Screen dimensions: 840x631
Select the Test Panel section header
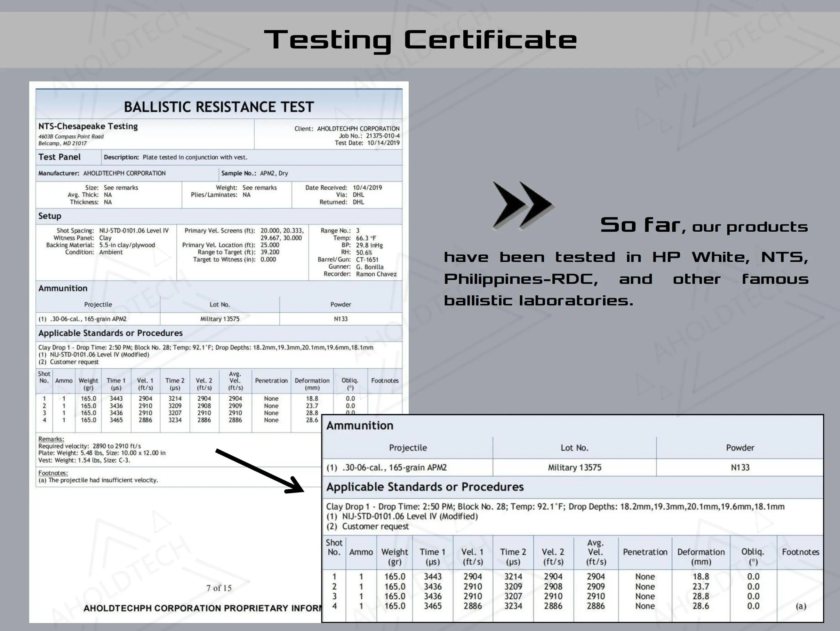coord(59,157)
